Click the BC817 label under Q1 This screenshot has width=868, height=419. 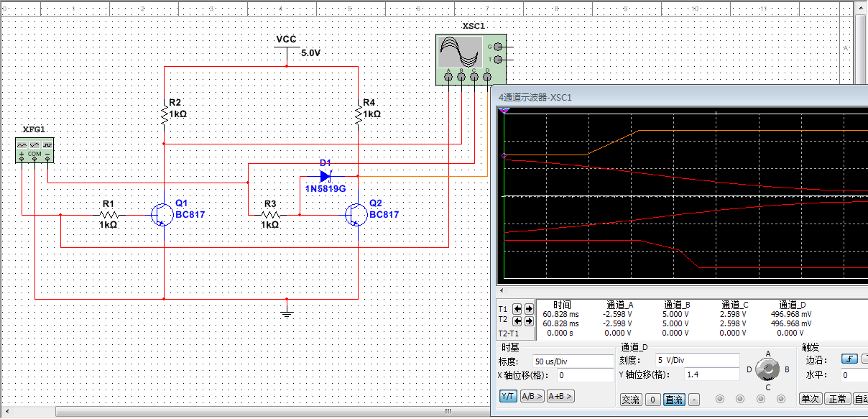click(x=190, y=215)
